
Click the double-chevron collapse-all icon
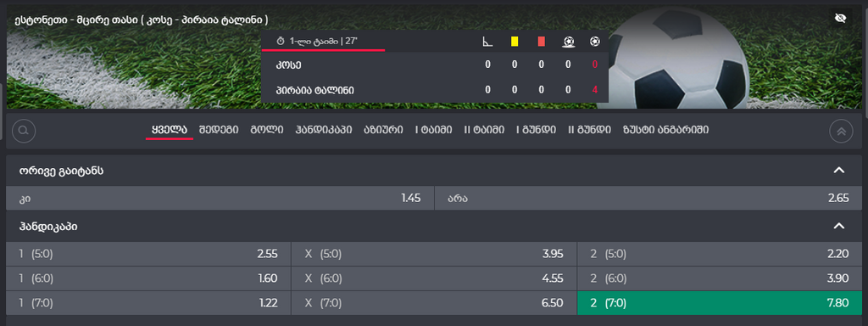pos(841,131)
